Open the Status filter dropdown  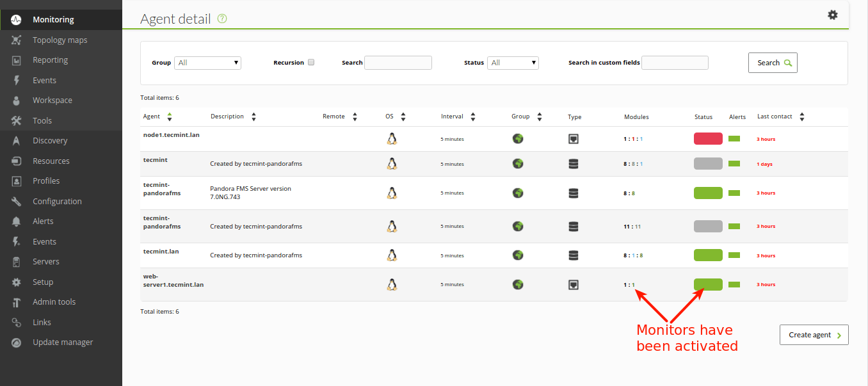513,63
